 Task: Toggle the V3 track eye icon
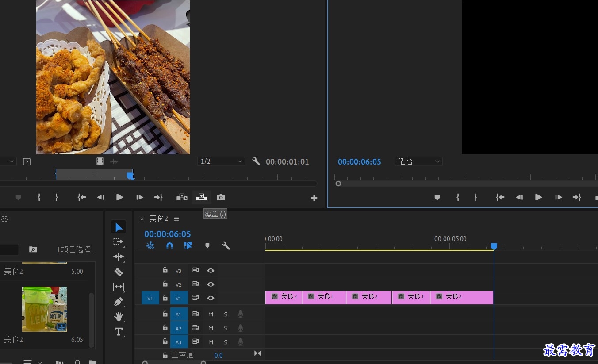211,271
